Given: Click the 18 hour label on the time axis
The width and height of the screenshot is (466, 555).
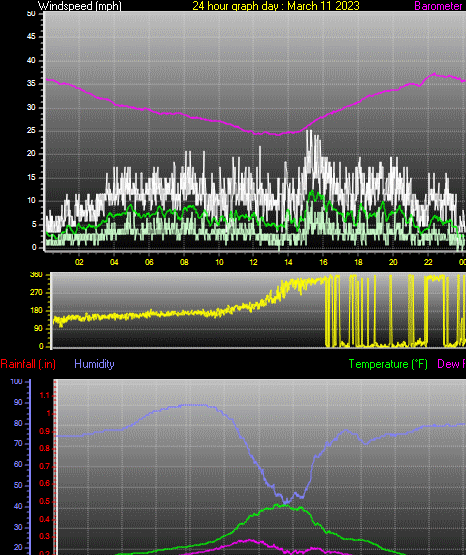Looking at the screenshot, I should 358,262.
